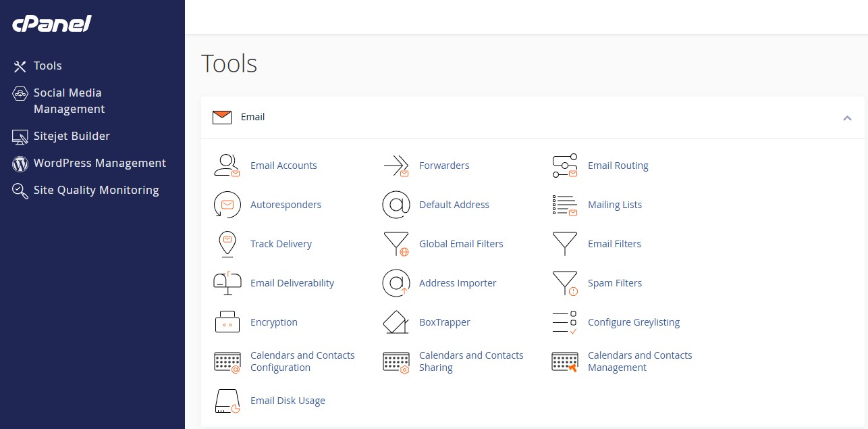Image resolution: width=868 pixels, height=429 pixels.
Task: Click the Social Media Management sidebar icon
Action: (x=20, y=93)
